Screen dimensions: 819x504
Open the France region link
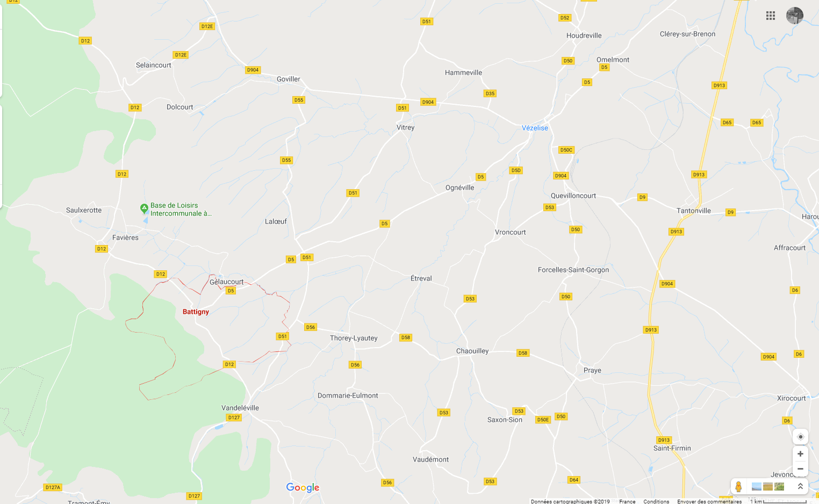(x=627, y=501)
